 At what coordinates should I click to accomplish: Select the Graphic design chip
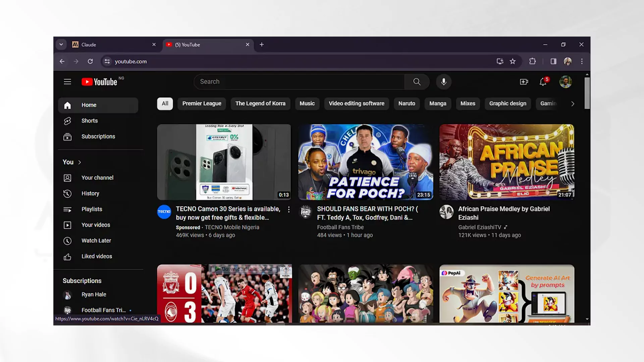coord(508,104)
